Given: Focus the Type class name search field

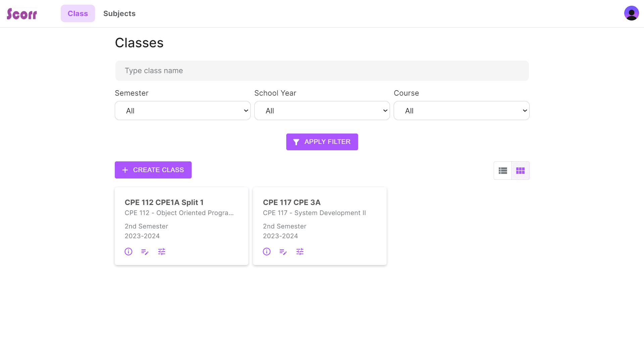Looking at the screenshot, I should point(322,71).
